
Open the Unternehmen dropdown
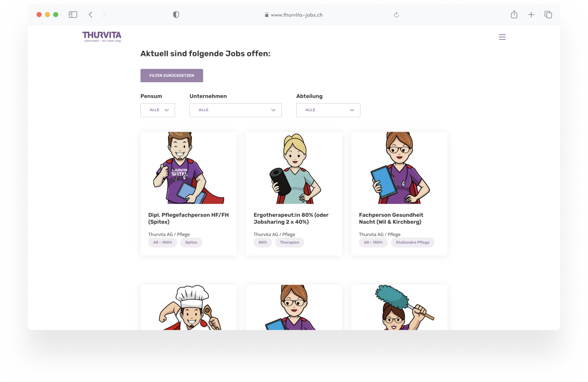(236, 110)
